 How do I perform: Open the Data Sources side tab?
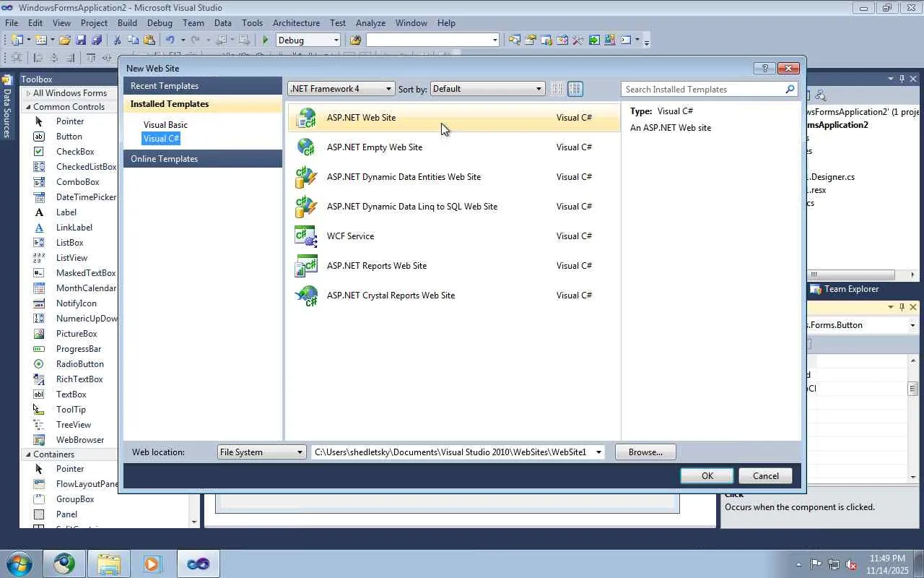click(7, 108)
